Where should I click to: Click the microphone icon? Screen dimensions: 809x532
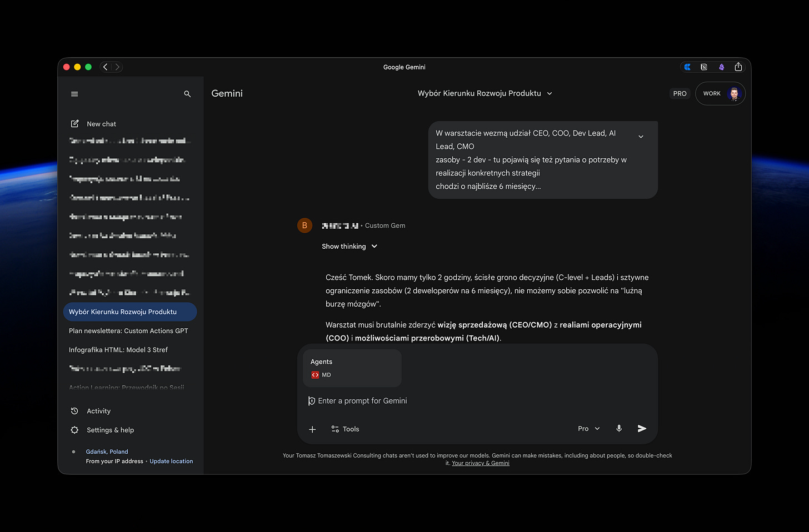click(x=619, y=428)
